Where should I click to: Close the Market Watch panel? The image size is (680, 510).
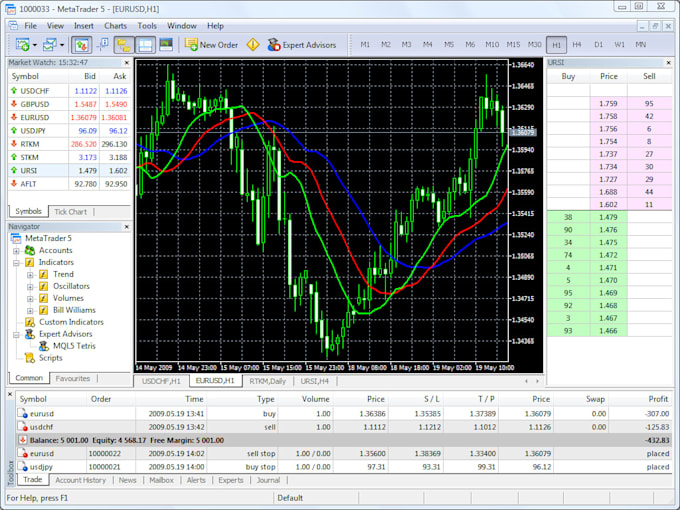(x=127, y=63)
